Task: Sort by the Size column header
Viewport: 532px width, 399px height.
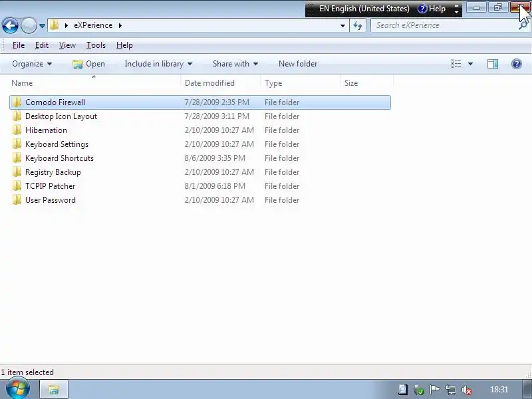Action: (367, 82)
